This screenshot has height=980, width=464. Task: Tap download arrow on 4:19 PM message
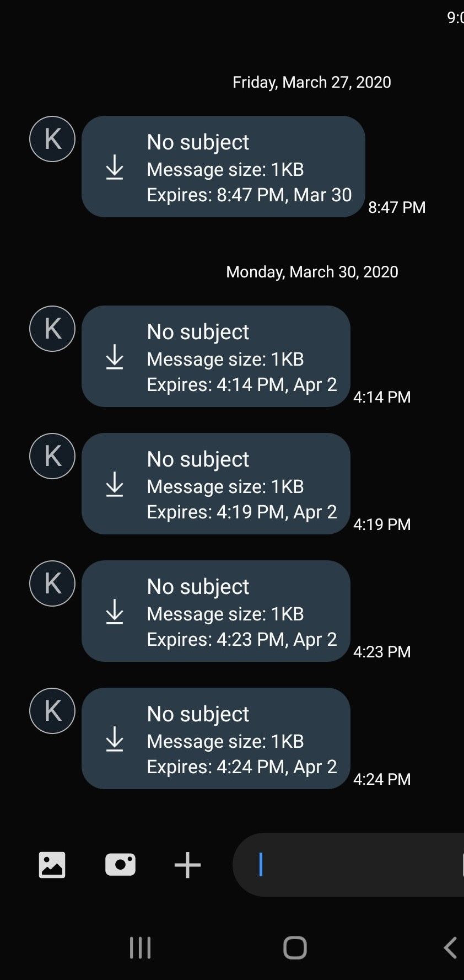115,484
